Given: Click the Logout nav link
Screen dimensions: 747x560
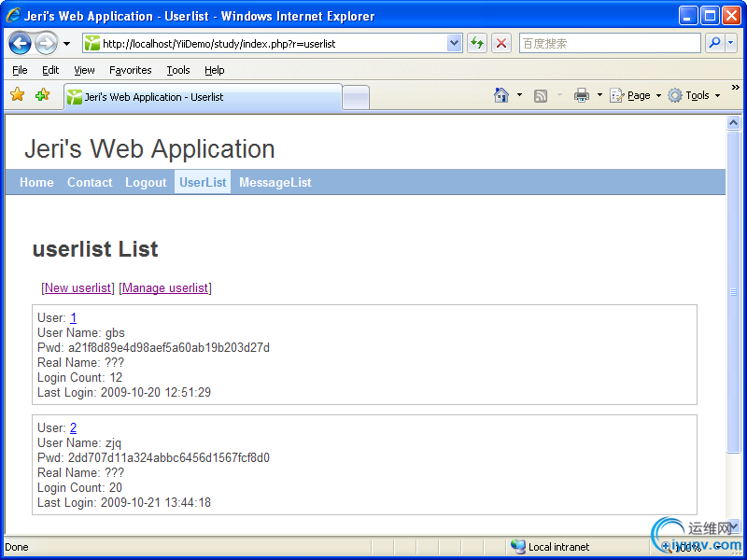Looking at the screenshot, I should (x=146, y=182).
